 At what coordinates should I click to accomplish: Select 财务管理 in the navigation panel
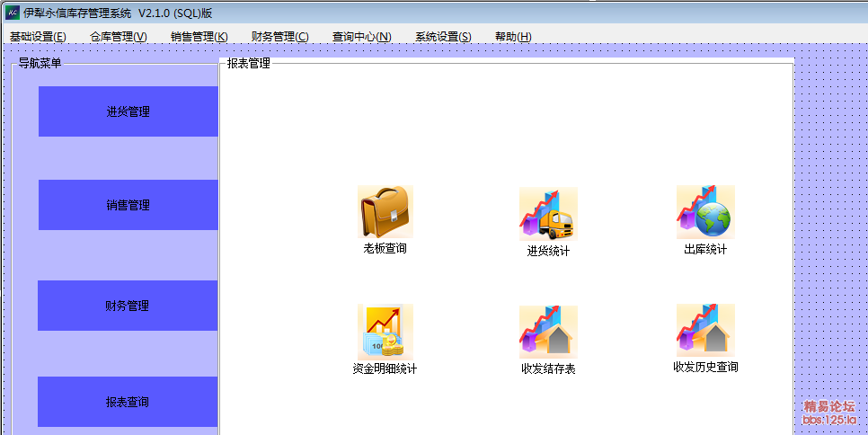[128, 306]
